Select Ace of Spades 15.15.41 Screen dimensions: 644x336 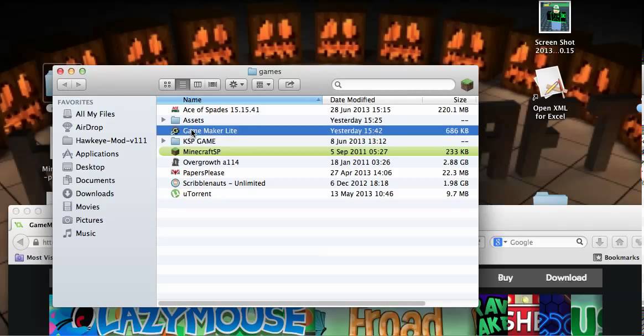221,110
